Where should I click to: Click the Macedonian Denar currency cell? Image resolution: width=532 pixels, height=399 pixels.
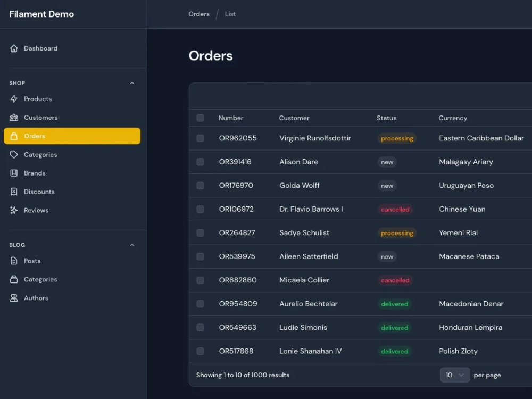(x=471, y=304)
